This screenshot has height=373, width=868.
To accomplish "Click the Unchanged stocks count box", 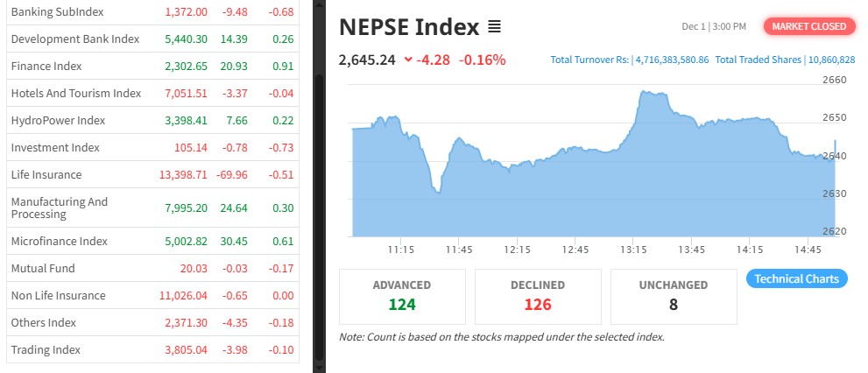I will coord(674,296).
